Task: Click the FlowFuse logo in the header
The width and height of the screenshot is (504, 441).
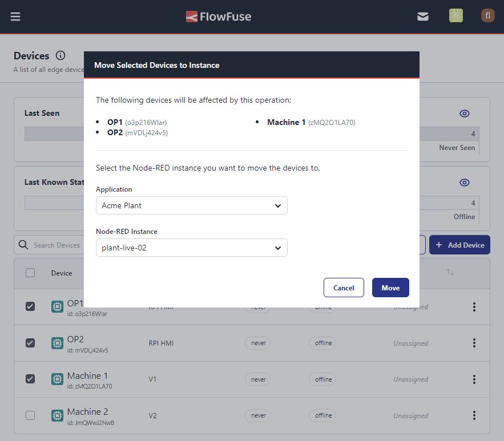Action: click(219, 16)
